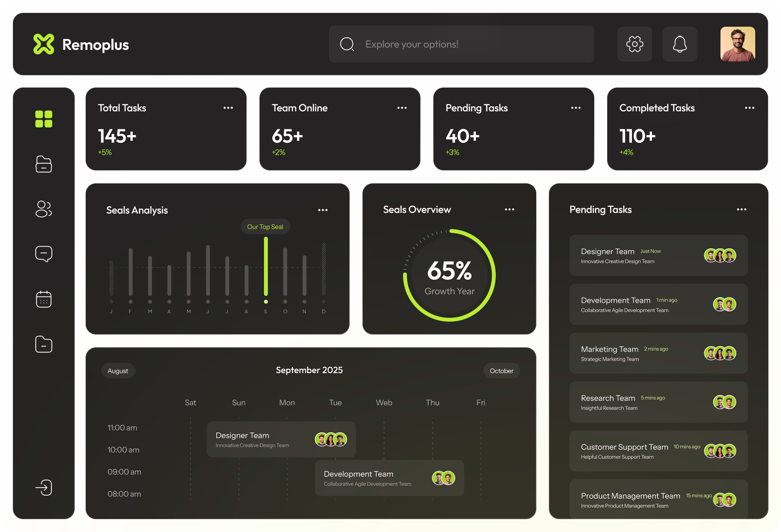Open the users/team icon in sidebar
This screenshot has height=532, width=781.
[44, 209]
